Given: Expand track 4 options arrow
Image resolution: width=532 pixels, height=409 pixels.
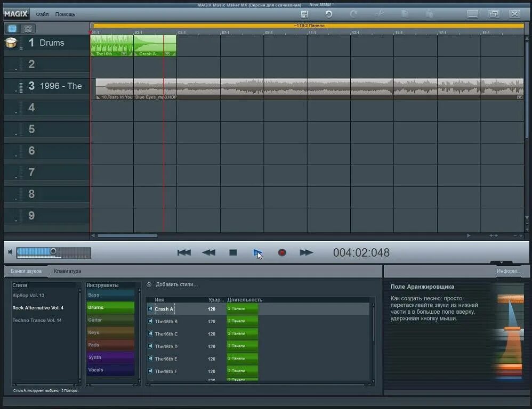Looking at the screenshot, I should [x=16, y=113].
